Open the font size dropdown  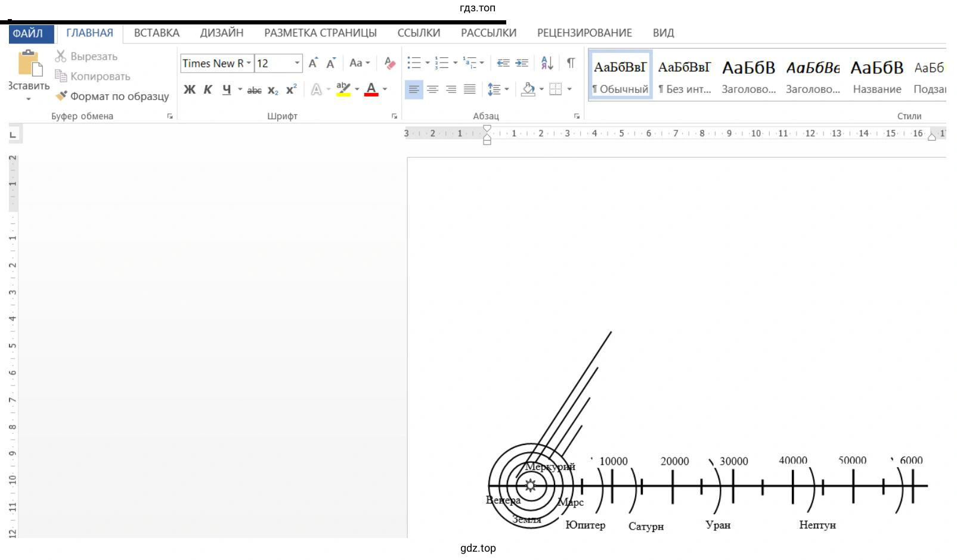297,63
